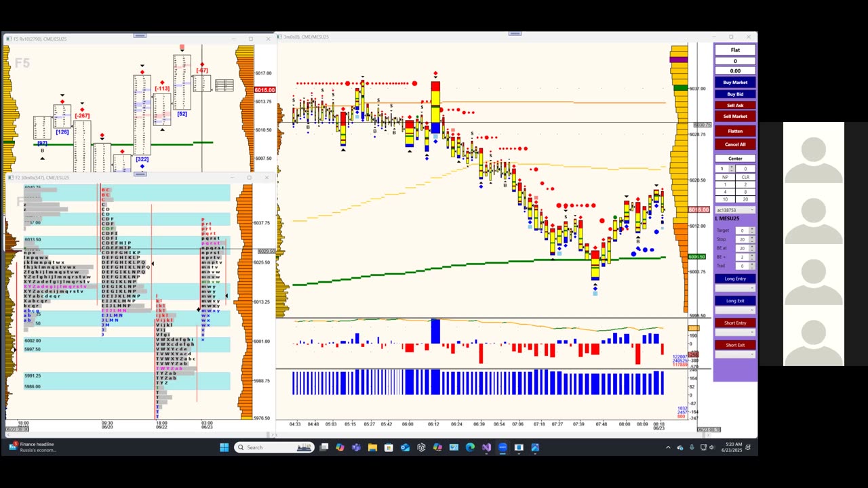Select quantity preset 8
The height and width of the screenshot is (488, 868).
pos(745,192)
